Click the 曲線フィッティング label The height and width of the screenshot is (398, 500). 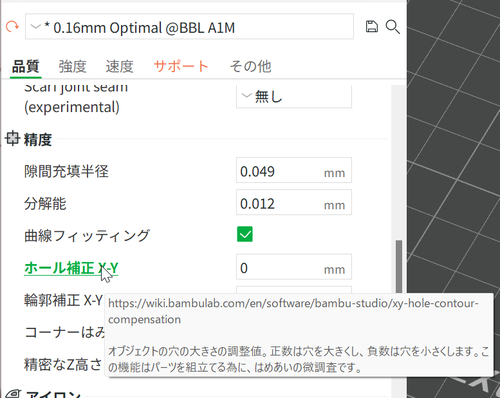tap(87, 236)
